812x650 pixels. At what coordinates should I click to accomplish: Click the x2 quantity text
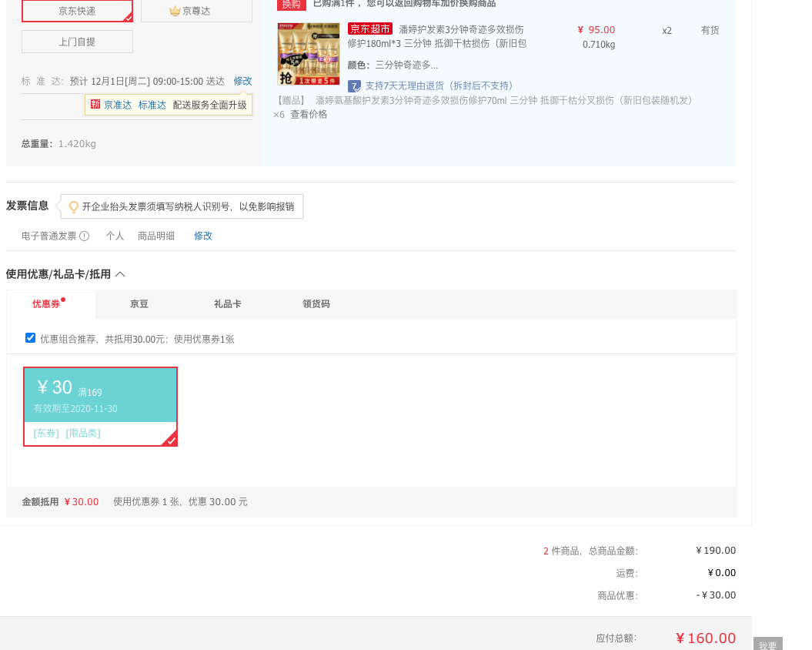click(x=667, y=31)
